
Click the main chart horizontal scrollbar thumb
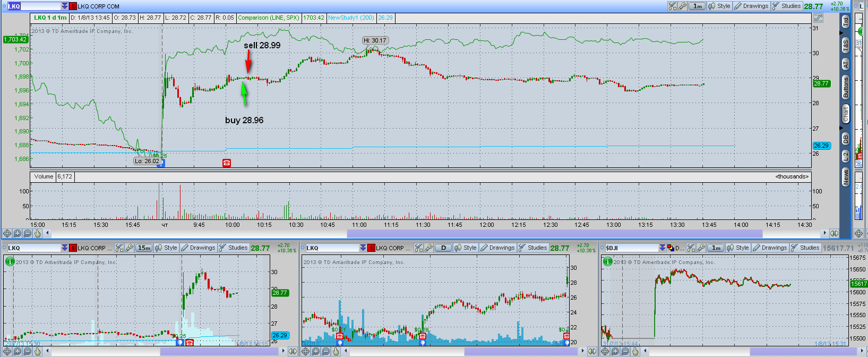click(x=555, y=234)
